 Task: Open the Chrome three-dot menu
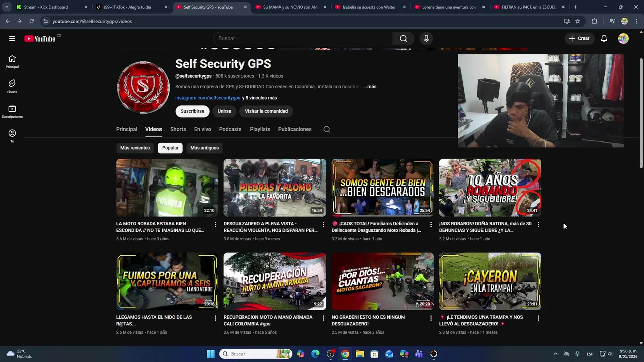[636, 21]
